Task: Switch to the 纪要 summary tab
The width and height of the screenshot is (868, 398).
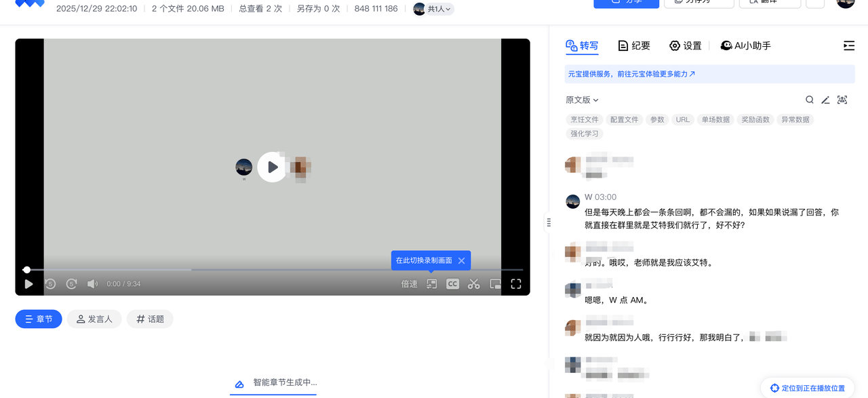Action: 633,45
